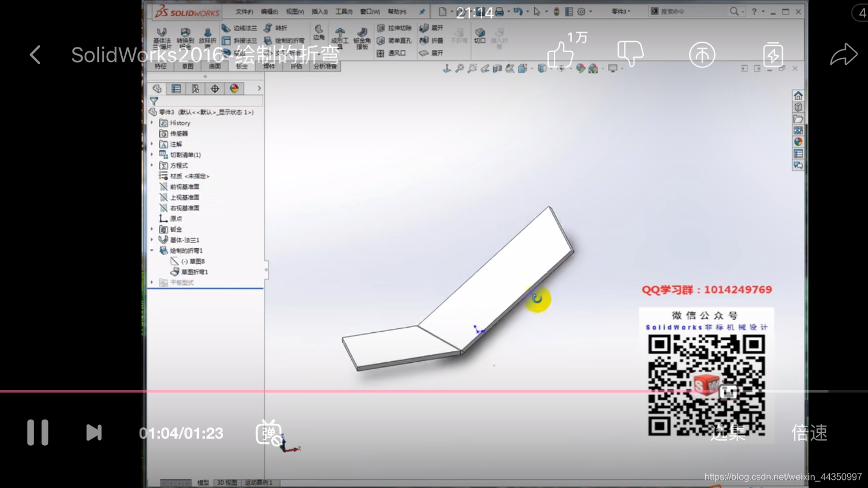Image resolution: width=868 pixels, height=488 pixels.
Task: Select the Sketched Bend (绘制的折弯) tool
Action: (284, 41)
